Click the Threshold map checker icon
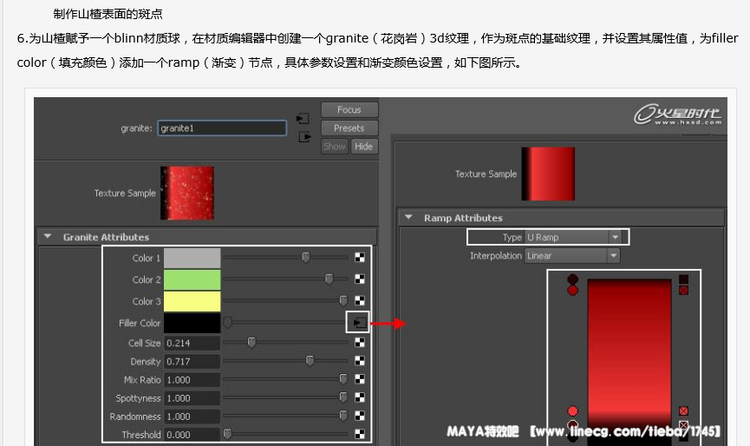750x446 pixels. (x=359, y=434)
